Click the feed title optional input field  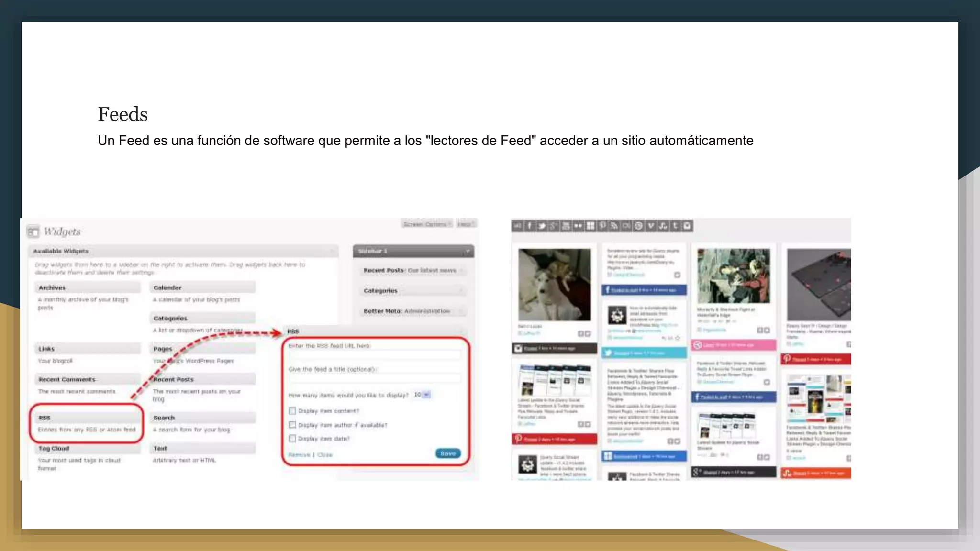pyautogui.click(x=375, y=378)
